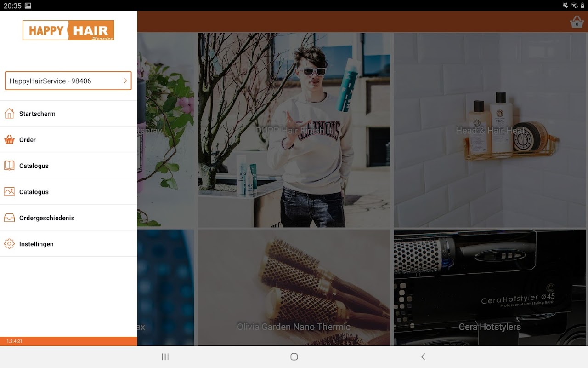
Task: Click the Startscherm house icon
Action: tap(9, 114)
